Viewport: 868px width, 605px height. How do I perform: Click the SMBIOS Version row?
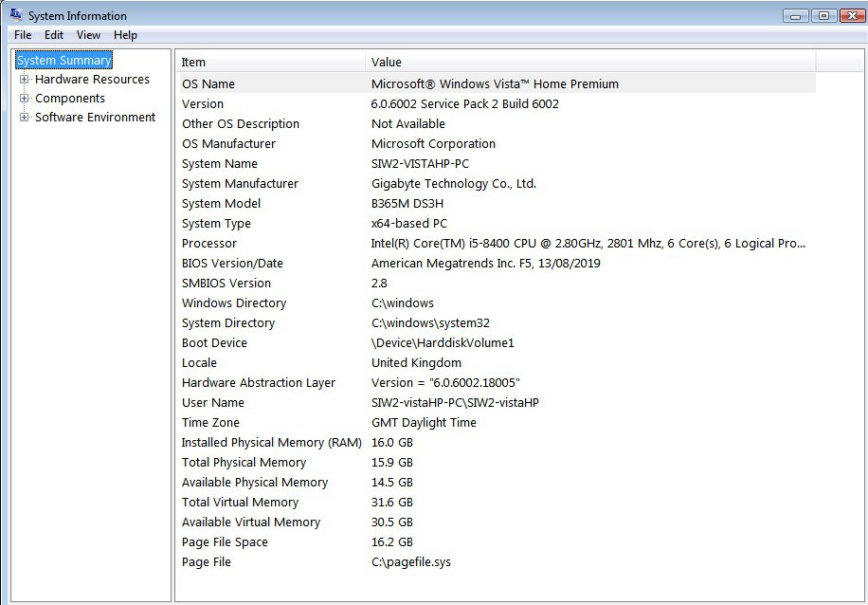click(497, 284)
